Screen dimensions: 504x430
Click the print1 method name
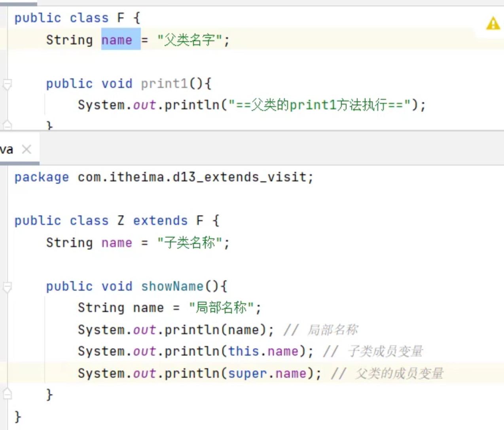(164, 84)
